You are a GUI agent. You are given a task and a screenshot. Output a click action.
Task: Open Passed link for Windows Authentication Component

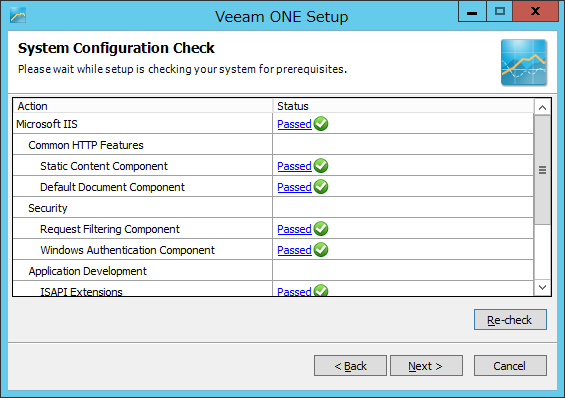(294, 250)
